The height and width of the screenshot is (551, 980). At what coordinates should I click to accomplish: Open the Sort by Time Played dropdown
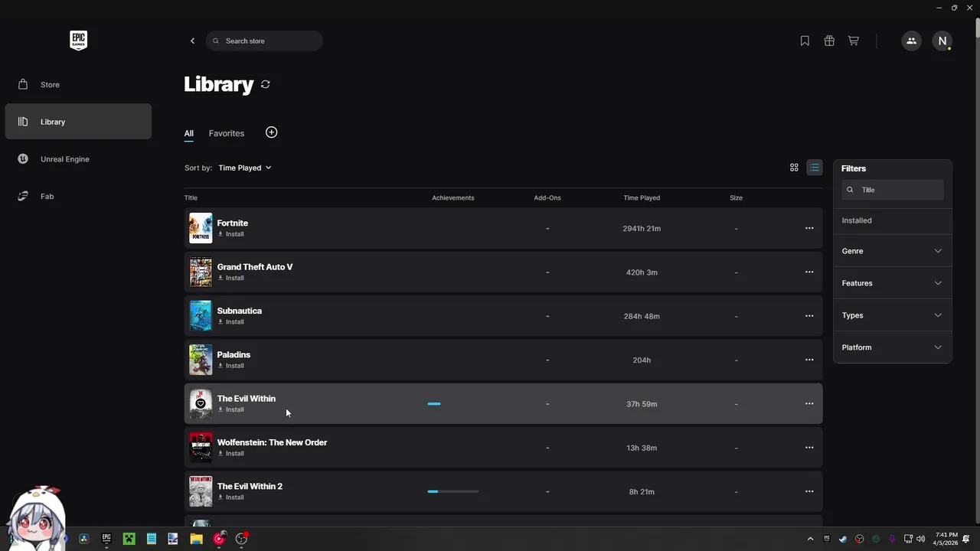click(245, 168)
